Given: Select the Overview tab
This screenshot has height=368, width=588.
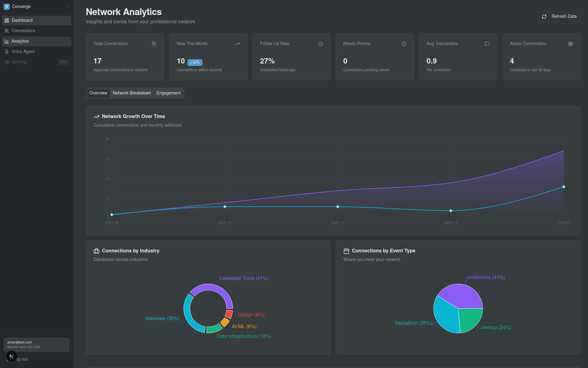Looking at the screenshot, I should tap(98, 93).
